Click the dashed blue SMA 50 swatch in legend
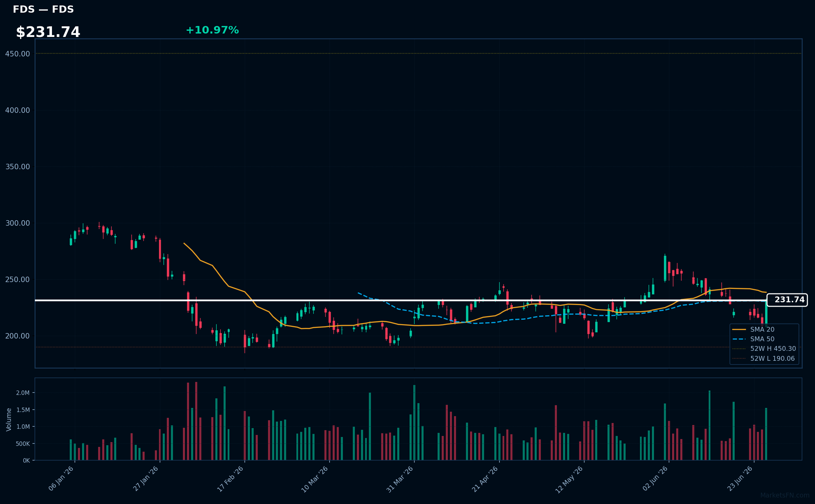This screenshot has height=504, width=815. click(x=739, y=339)
